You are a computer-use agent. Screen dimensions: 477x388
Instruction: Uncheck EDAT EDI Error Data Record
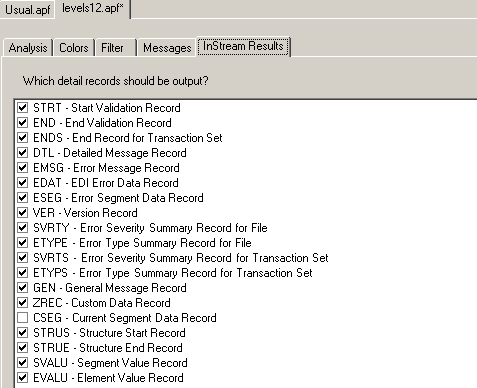coord(22,183)
